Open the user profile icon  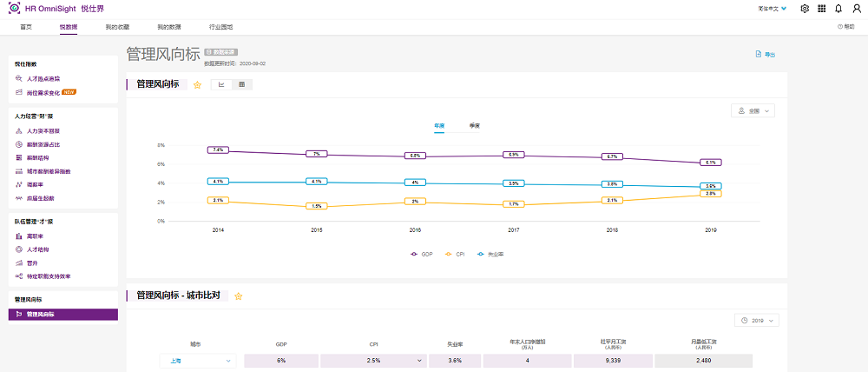(x=855, y=9)
